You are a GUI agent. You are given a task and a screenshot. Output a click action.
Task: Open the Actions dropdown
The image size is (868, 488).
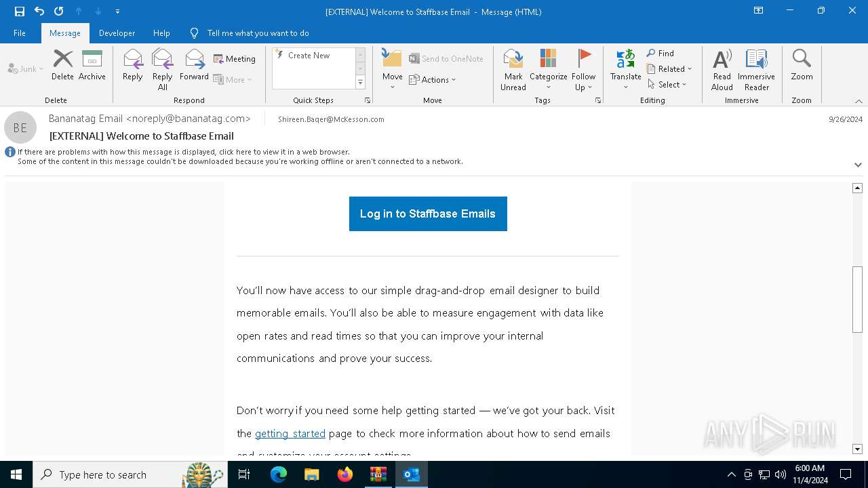tap(433, 79)
